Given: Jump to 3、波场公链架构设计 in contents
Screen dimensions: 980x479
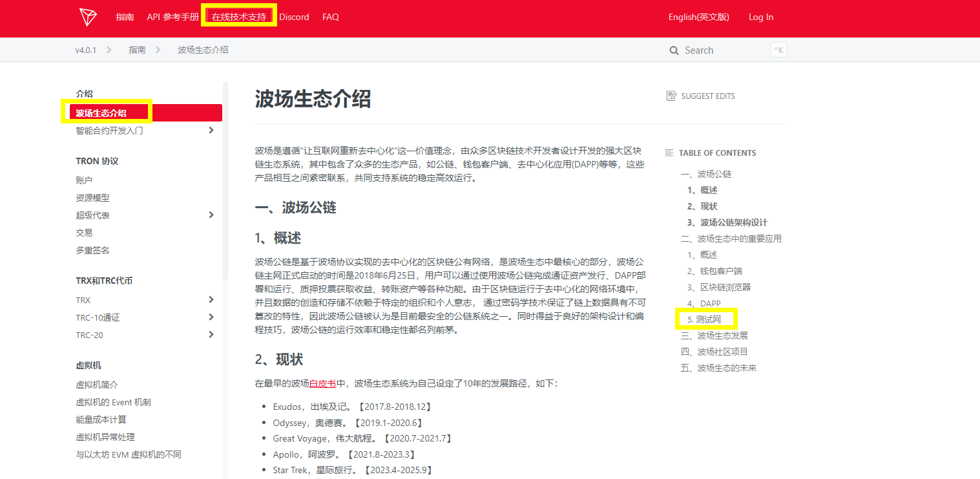Looking at the screenshot, I should coord(727,222).
